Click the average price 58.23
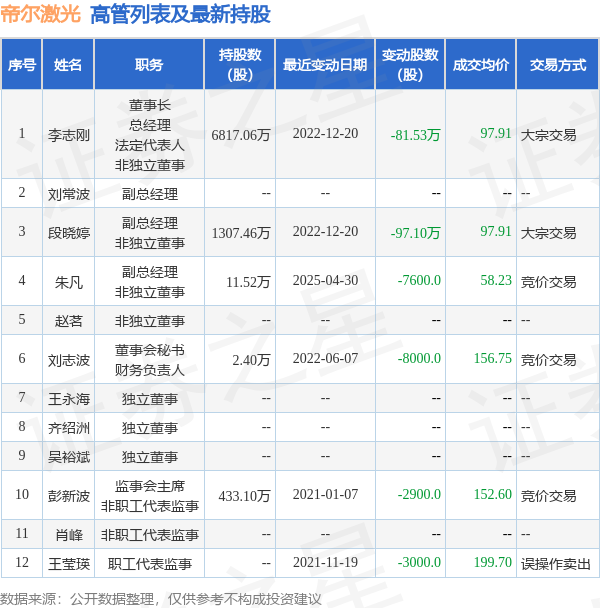 click(496, 280)
